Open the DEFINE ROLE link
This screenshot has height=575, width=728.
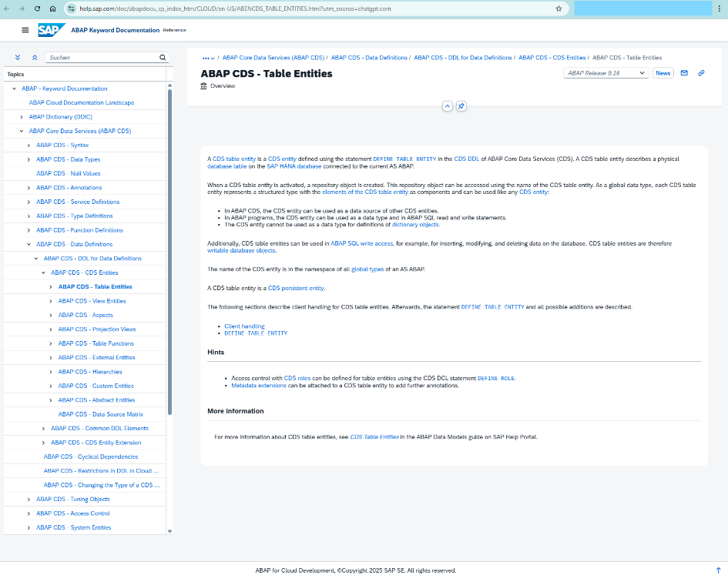click(496, 379)
